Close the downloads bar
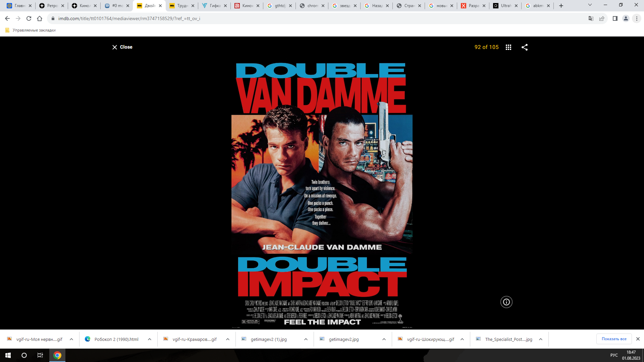The image size is (644, 362). click(638, 339)
